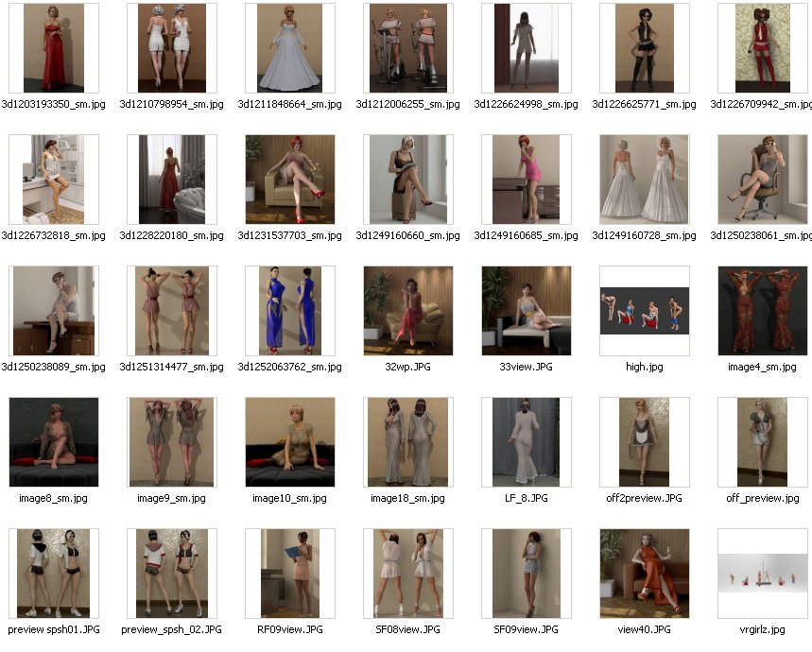Click file name label RF09view.JPG
This screenshot has height=652, width=812.
[290, 630]
